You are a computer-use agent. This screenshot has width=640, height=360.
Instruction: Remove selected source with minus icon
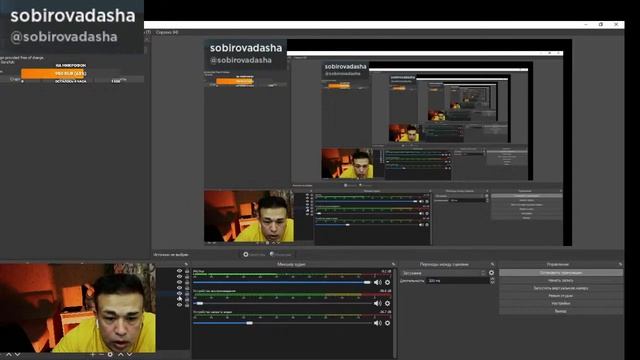[102, 354]
